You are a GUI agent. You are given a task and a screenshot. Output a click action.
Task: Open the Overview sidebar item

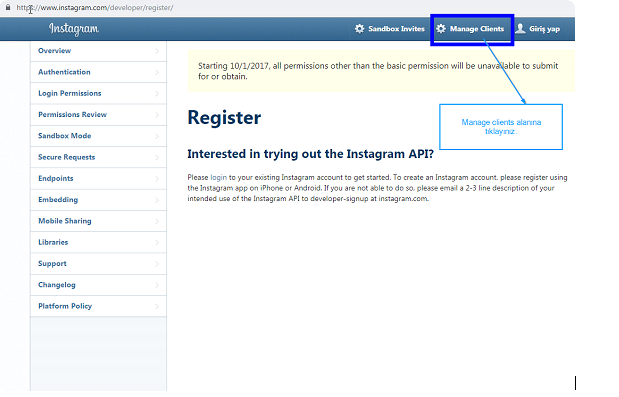click(98, 51)
